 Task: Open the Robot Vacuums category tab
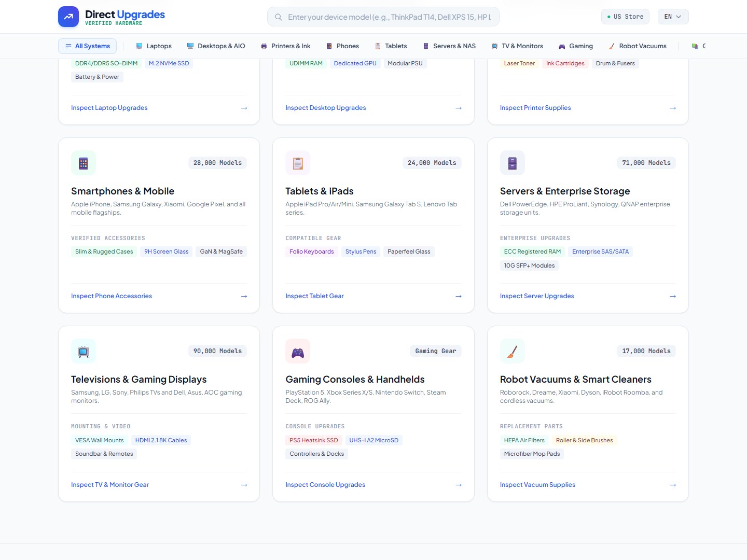click(638, 46)
